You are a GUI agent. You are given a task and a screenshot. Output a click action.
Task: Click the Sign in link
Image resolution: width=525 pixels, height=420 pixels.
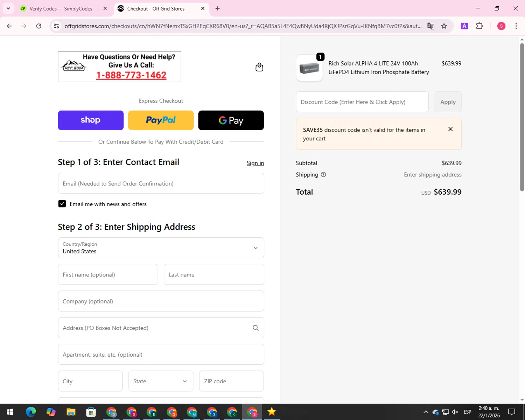(255, 163)
